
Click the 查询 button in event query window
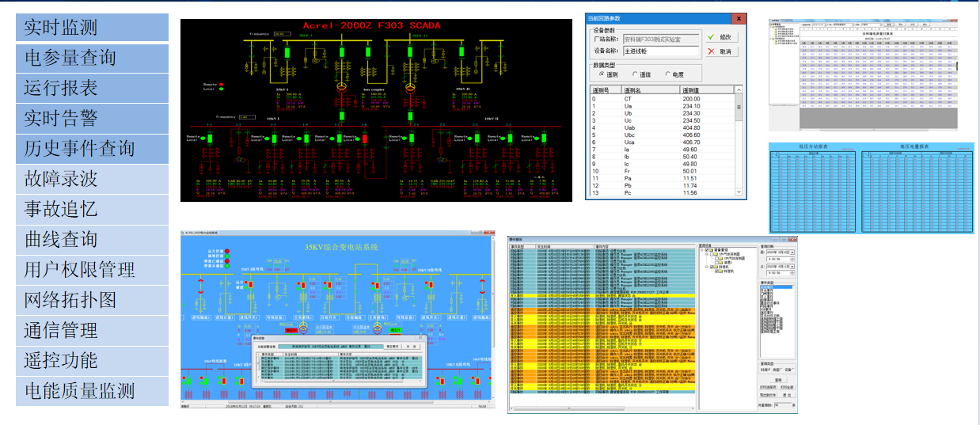click(x=777, y=379)
